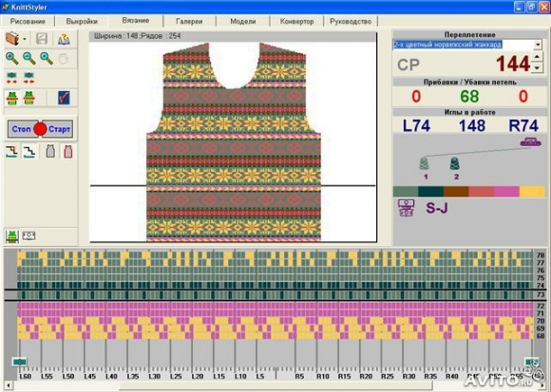Click yarn cone number 1
This screenshot has height=392, width=551.
coord(425,164)
